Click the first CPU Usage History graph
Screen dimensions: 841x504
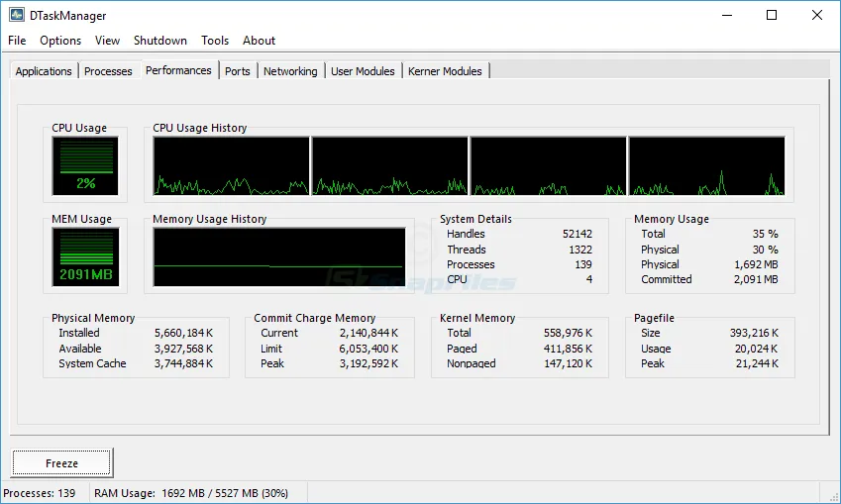231,165
